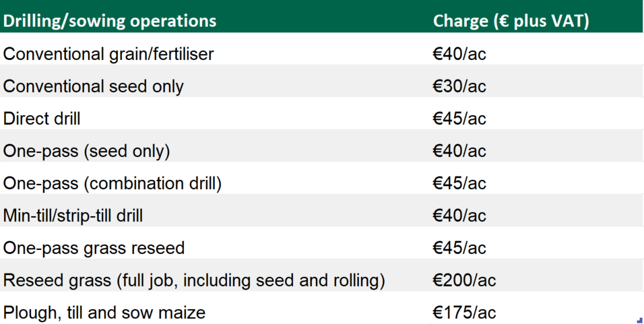Viewport: 644px width, 324px height.
Task: Click the €200/ac charge value
Action: (x=464, y=280)
